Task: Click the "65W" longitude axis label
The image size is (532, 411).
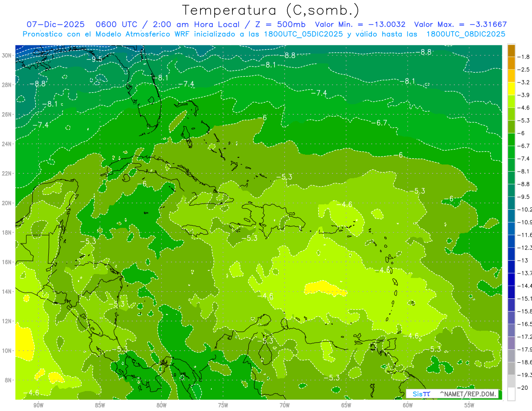Action: (x=346, y=405)
